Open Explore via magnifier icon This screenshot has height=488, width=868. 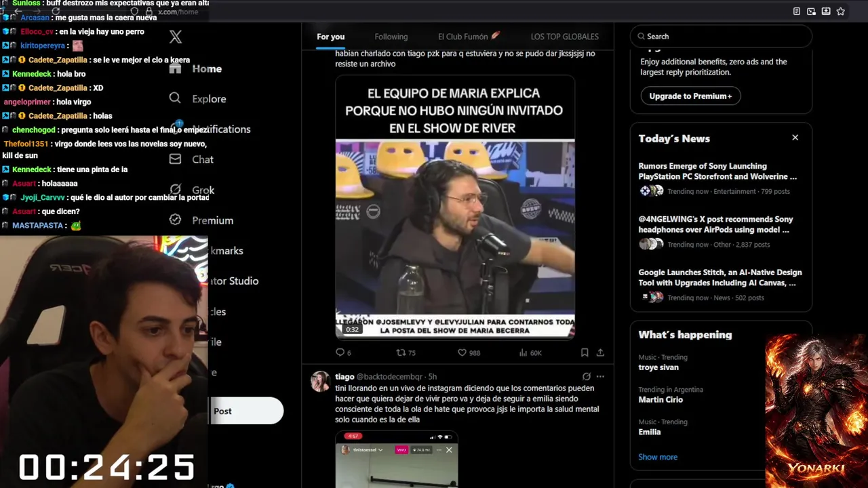(175, 98)
